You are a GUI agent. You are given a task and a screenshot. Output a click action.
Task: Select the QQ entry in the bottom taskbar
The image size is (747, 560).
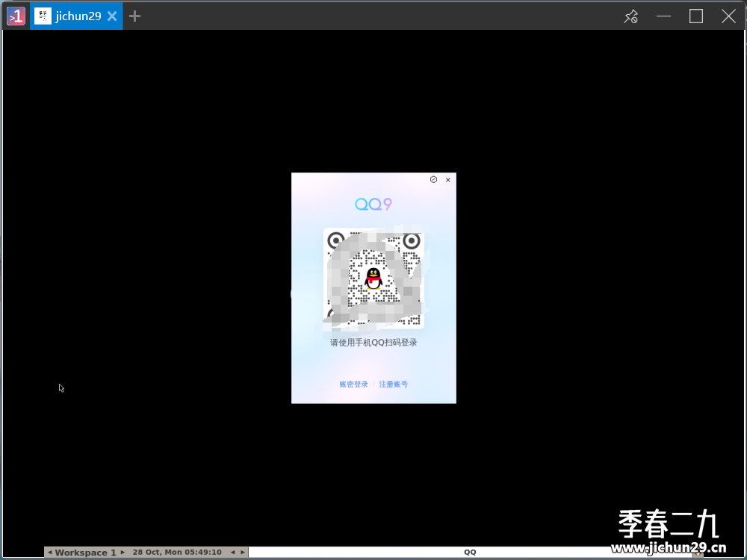pos(470,551)
